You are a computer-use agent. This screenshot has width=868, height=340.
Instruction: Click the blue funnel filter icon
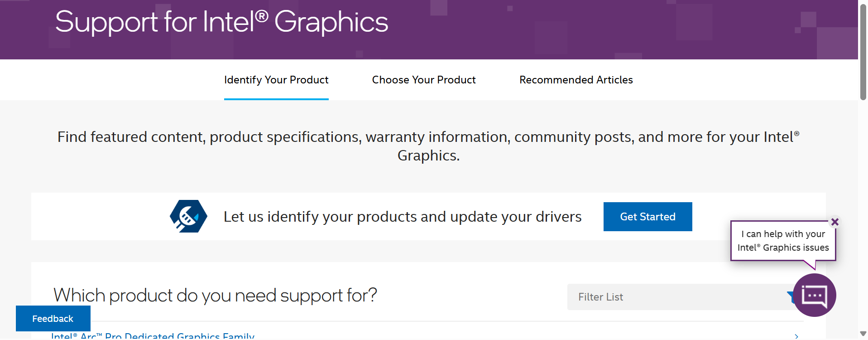tap(790, 297)
